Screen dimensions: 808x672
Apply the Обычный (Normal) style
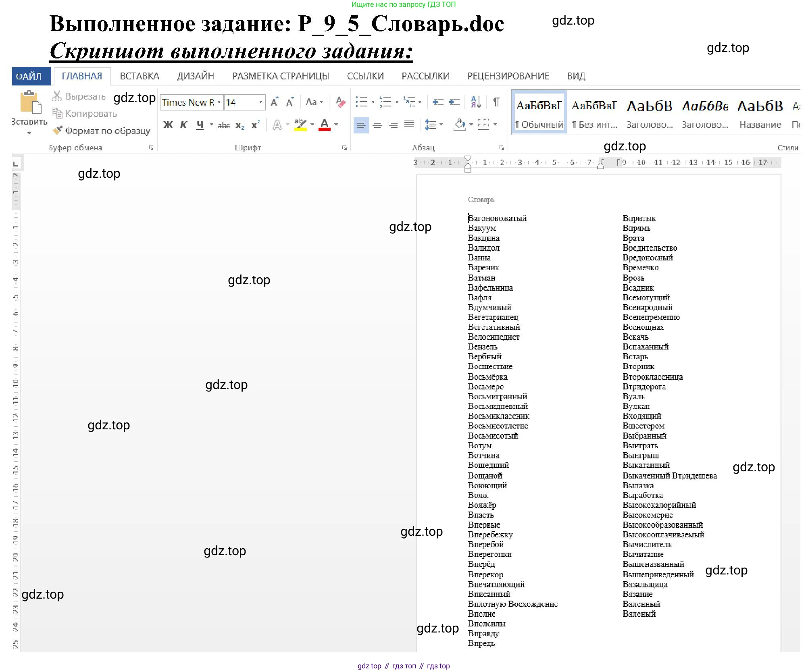[x=539, y=113]
